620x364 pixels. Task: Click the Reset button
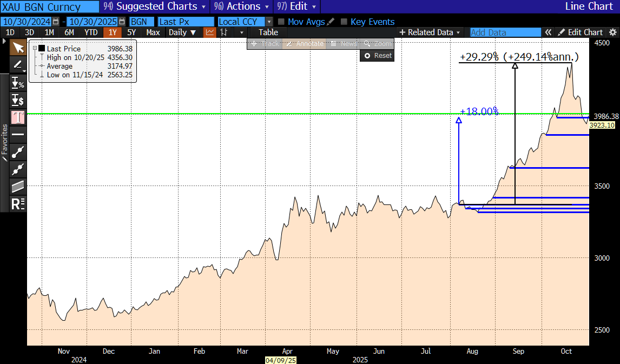377,56
